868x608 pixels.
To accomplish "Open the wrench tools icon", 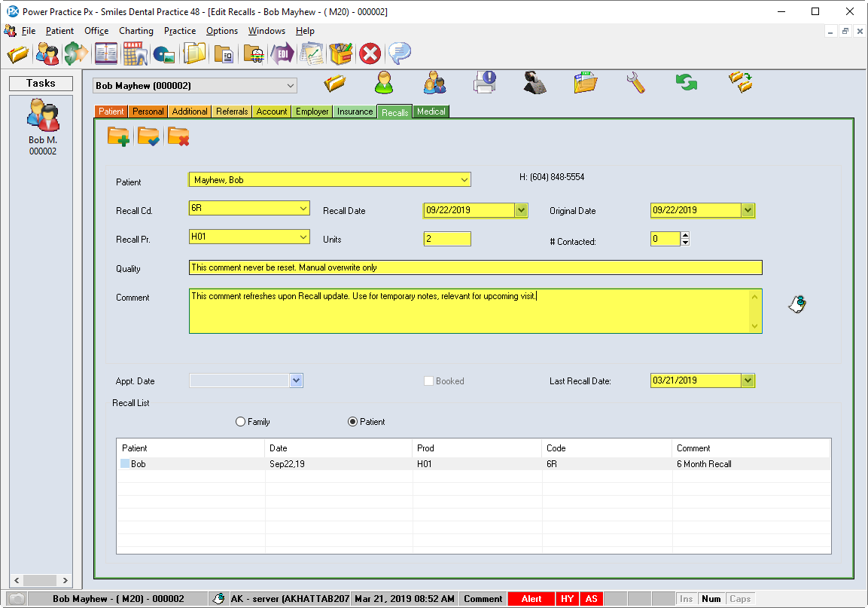I will point(636,82).
